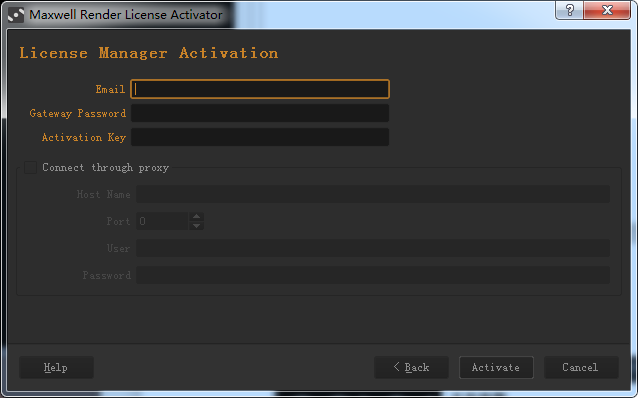Increase Port value with up arrow

[197, 216]
